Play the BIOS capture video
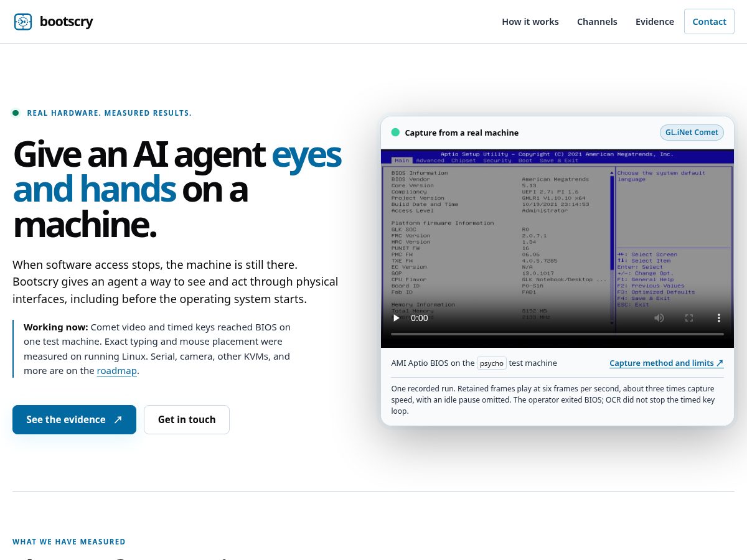Viewport: 747px width, 560px height. (x=397, y=318)
